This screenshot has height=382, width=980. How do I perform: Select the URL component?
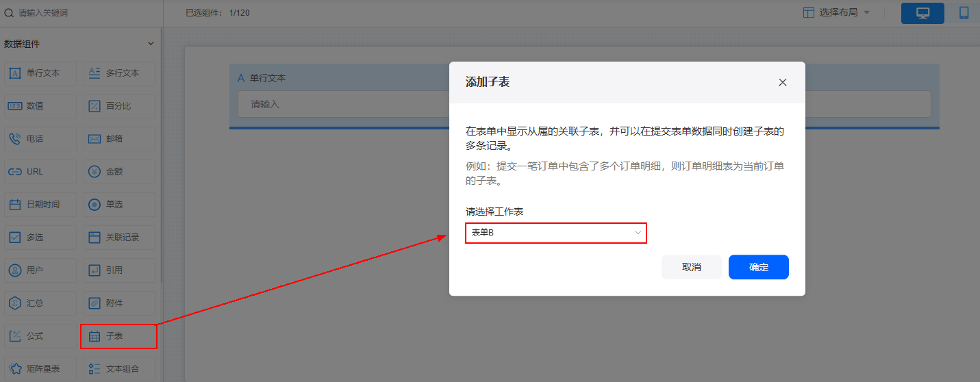pos(41,172)
